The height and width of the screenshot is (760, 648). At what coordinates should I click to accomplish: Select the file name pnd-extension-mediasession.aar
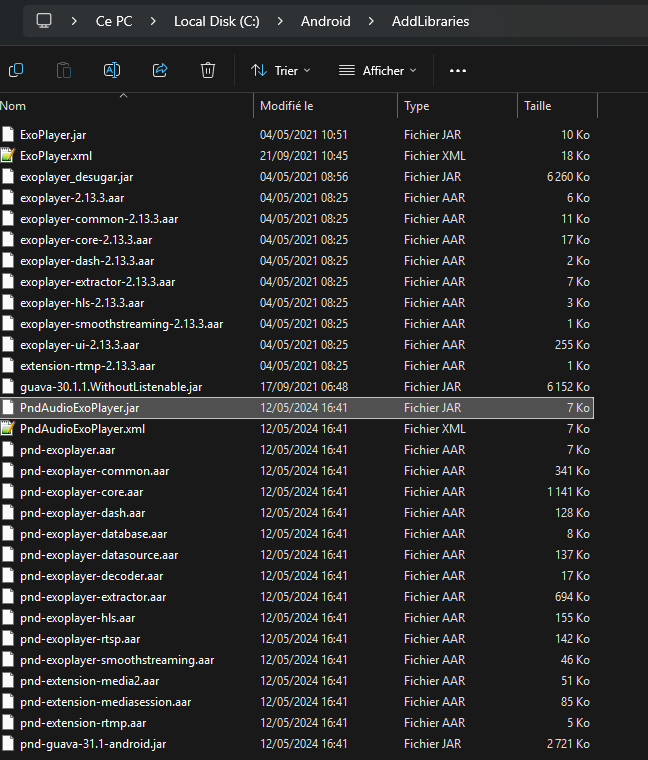coord(106,702)
